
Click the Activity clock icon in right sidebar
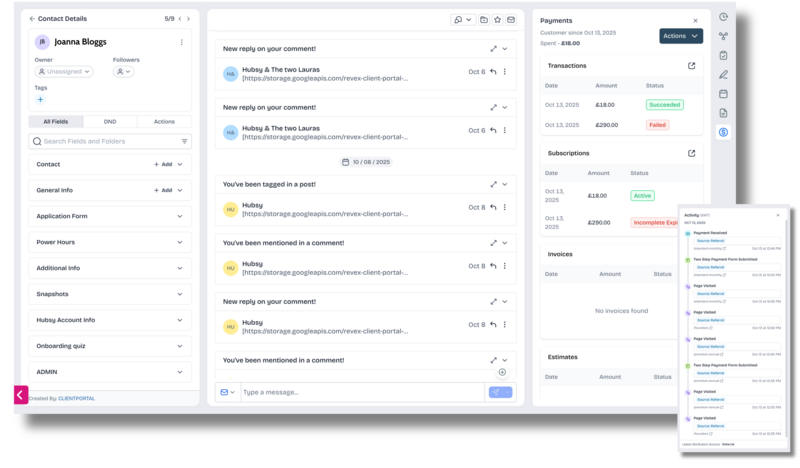(x=723, y=17)
